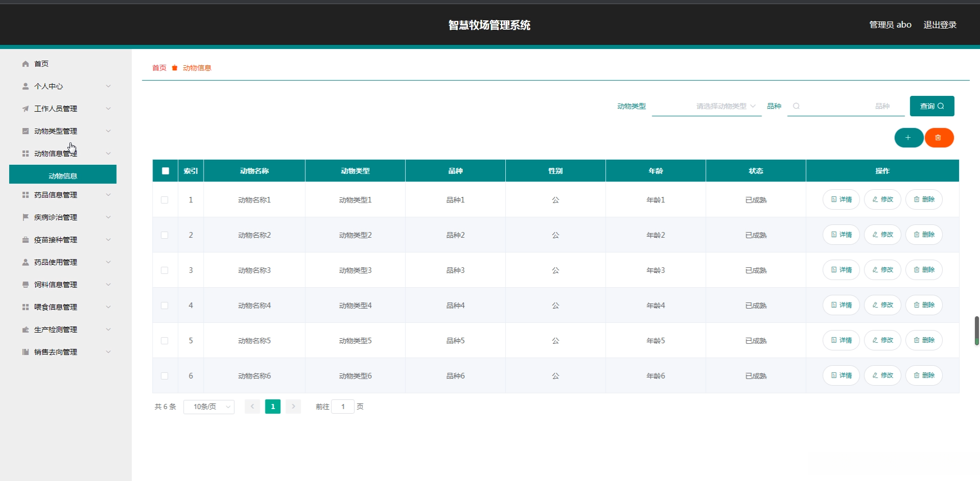Click the 状态 column header
Screen dimensions: 980x481
click(x=756, y=171)
